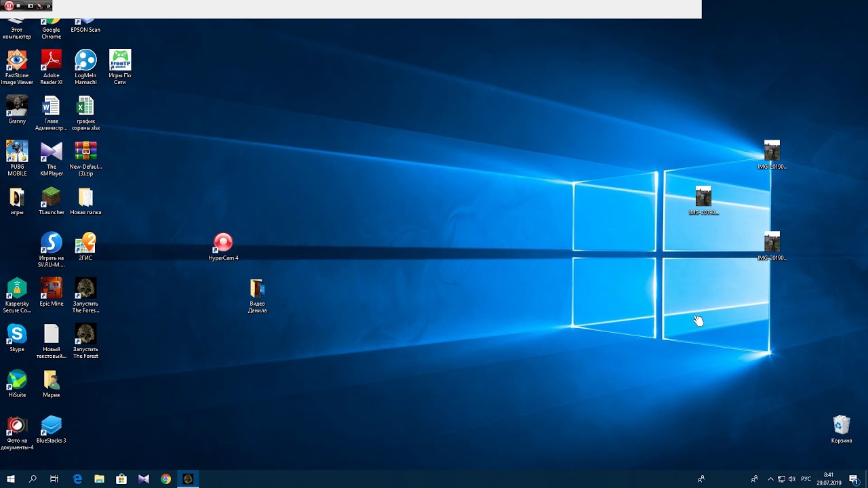Viewport: 868px width, 488px height.
Task: Select the Kaspersky Secure Connection icon
Action: click(17, 296)
